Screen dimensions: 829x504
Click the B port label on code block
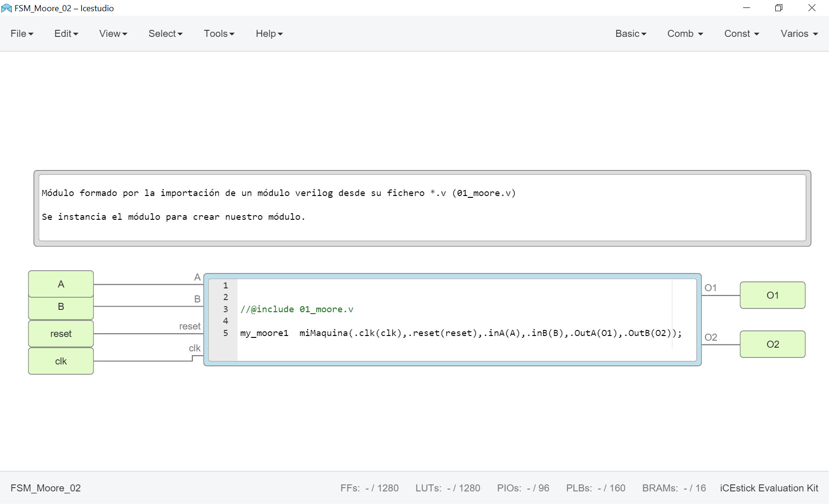point(198,299)
